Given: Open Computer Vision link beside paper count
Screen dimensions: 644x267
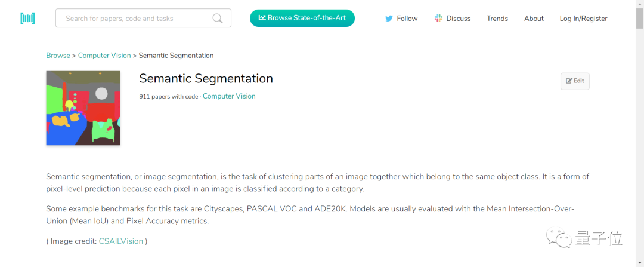Looking at the screenshot, I should coord(229,96).
